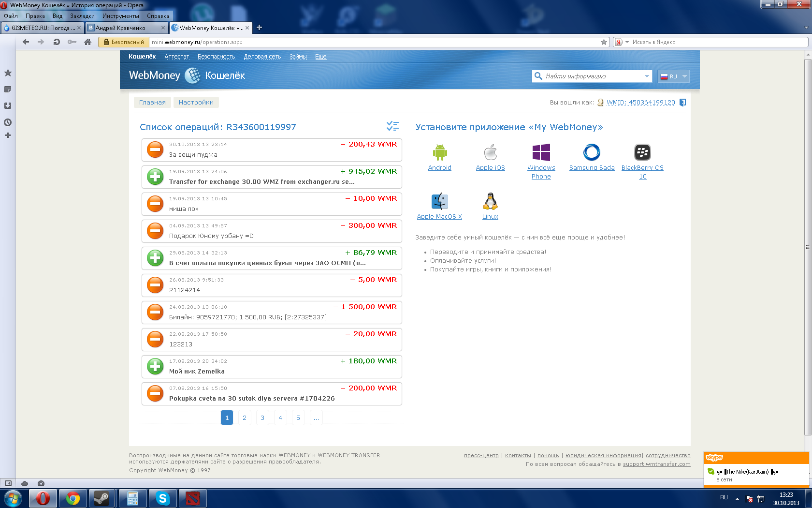Click the WMID: 450364199120 link
Screen dimensions: 812x508
641,103
